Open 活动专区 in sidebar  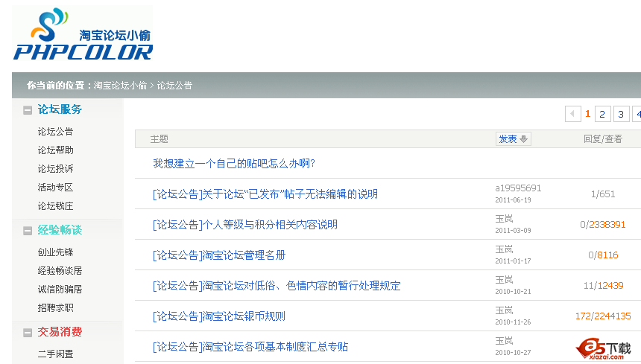(x=55, y=188)
